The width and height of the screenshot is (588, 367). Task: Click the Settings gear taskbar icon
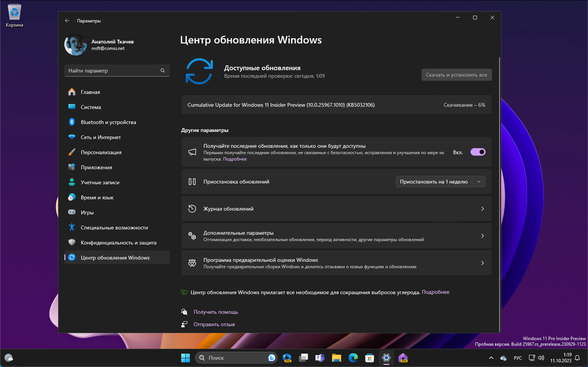(386, 358)
